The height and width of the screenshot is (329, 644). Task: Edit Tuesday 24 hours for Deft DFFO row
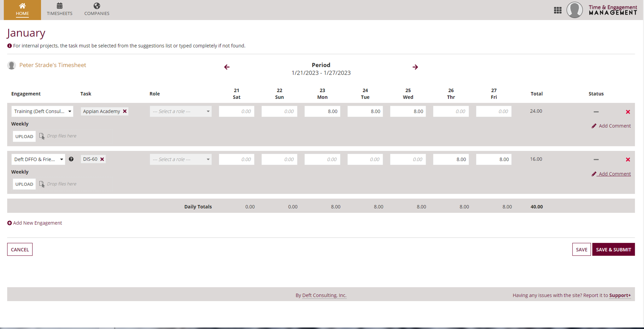pyautogui.click(x=365, y=159)
